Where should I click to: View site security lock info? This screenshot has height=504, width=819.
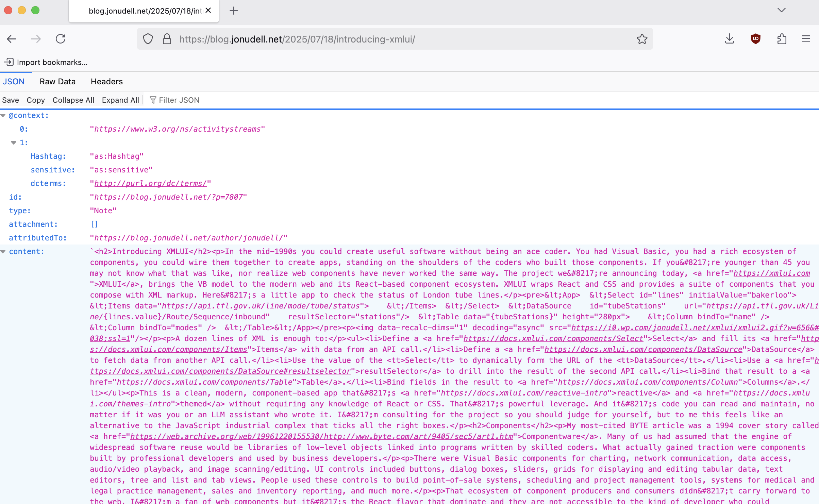pyautogui.click(x=167, y=39)
